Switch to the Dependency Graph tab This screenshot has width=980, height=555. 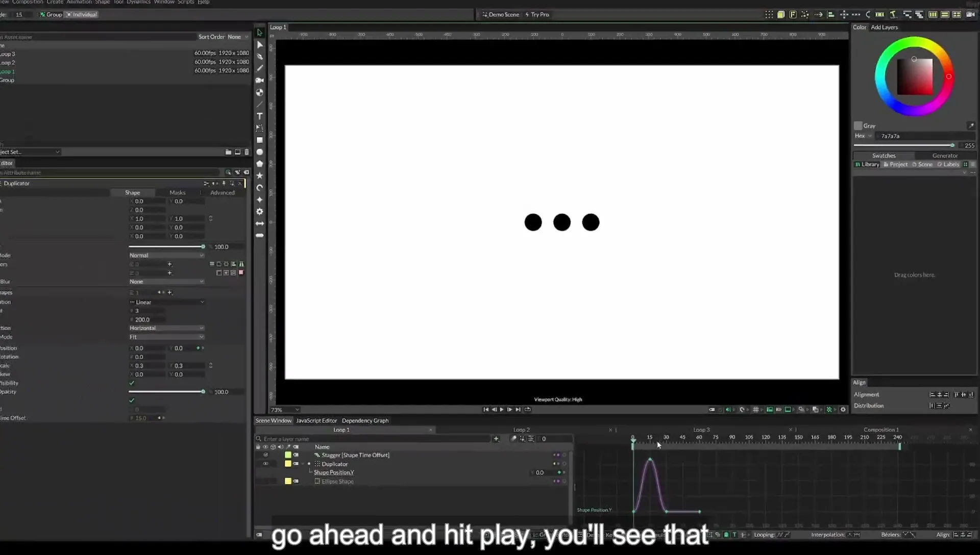pyautogui.click(x=365, y=421)
